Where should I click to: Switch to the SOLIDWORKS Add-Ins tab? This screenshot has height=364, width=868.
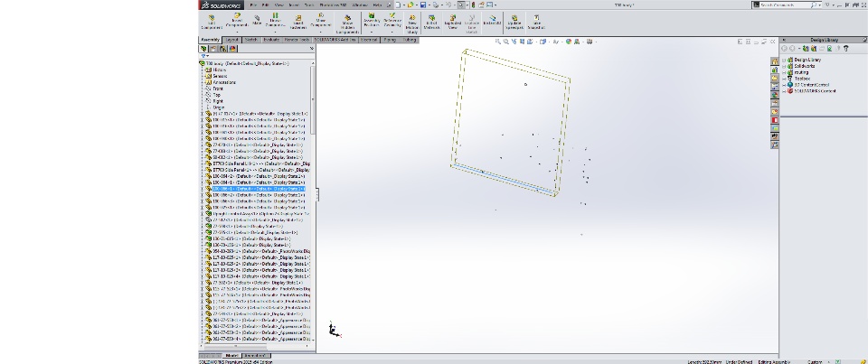pos(335,40)
